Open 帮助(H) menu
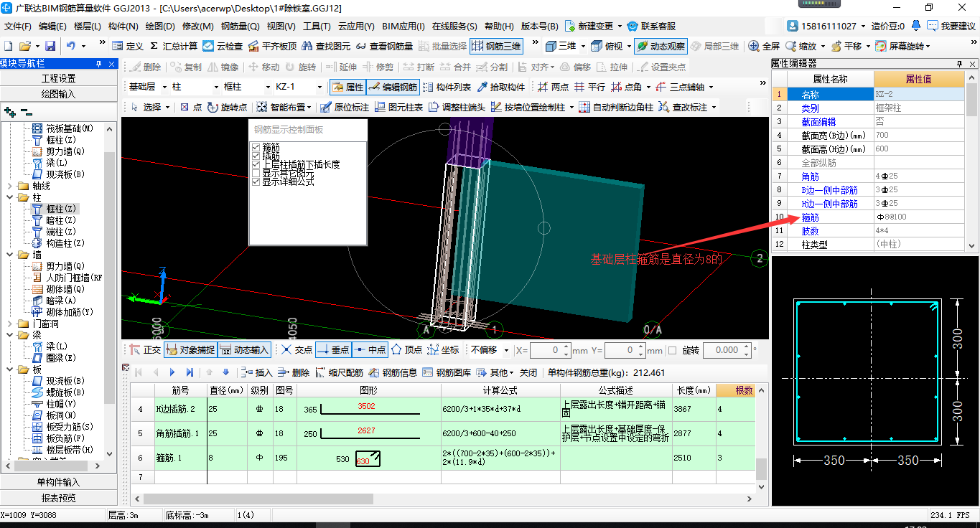 [x=499, y=26]
